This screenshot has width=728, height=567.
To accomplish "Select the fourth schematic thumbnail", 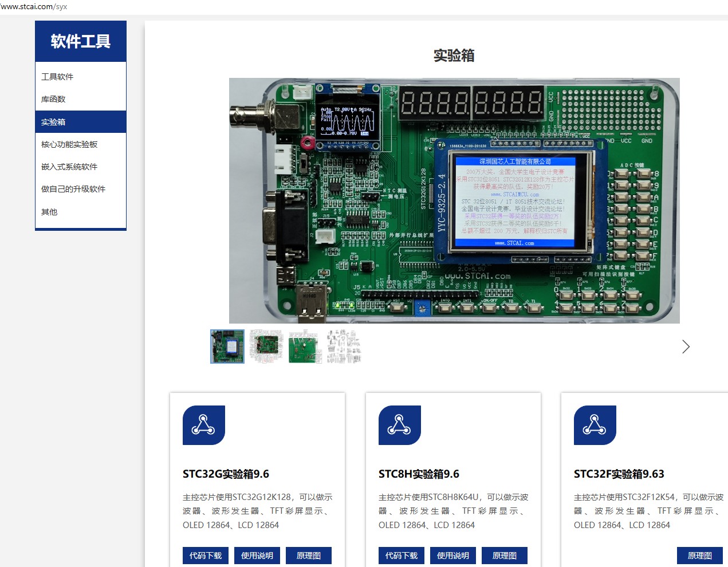I will coord(344,346).
